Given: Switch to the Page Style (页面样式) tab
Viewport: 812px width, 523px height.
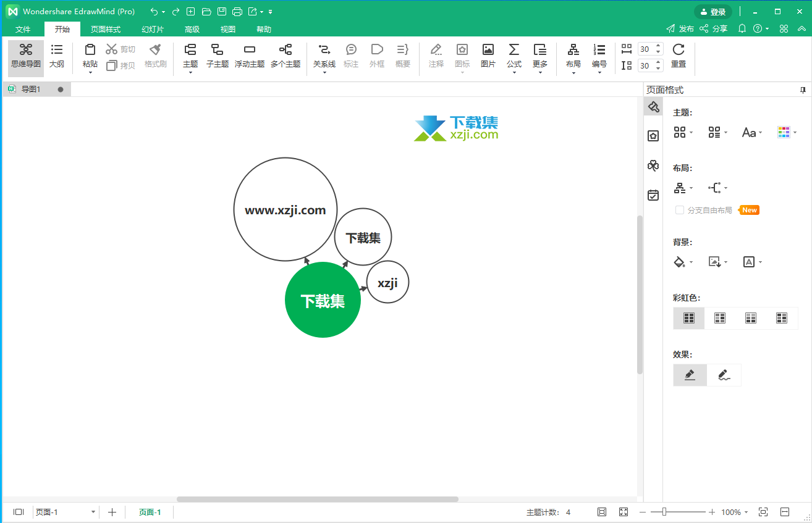Looking at the screenshot, I should coord(106,29).
